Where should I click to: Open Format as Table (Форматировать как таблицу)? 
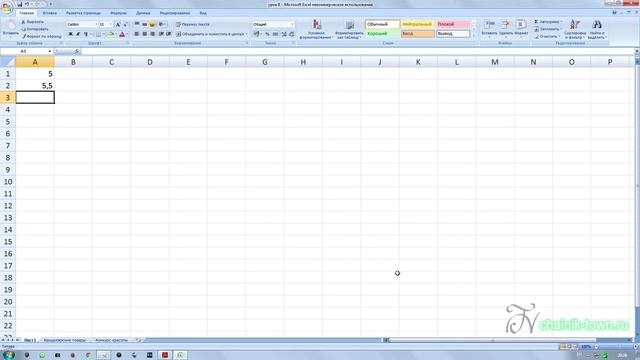[x=349, y=29]
